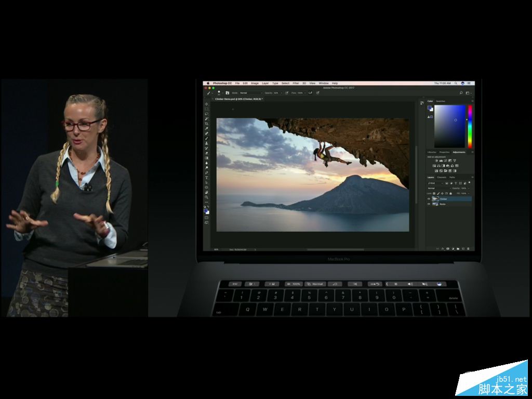Select the Gradient tool
Image resolution: width=532 pixels, height=399 pixels.
(206, 158)
